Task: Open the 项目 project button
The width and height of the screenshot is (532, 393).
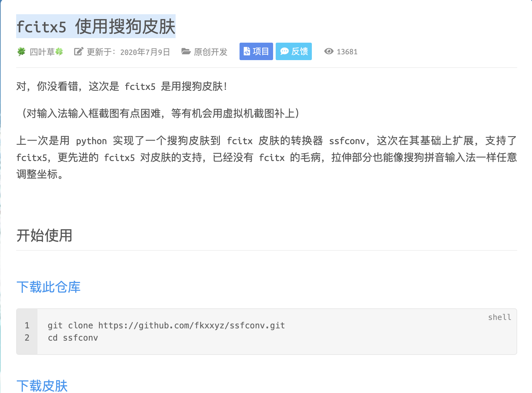Action: [256, 51]
